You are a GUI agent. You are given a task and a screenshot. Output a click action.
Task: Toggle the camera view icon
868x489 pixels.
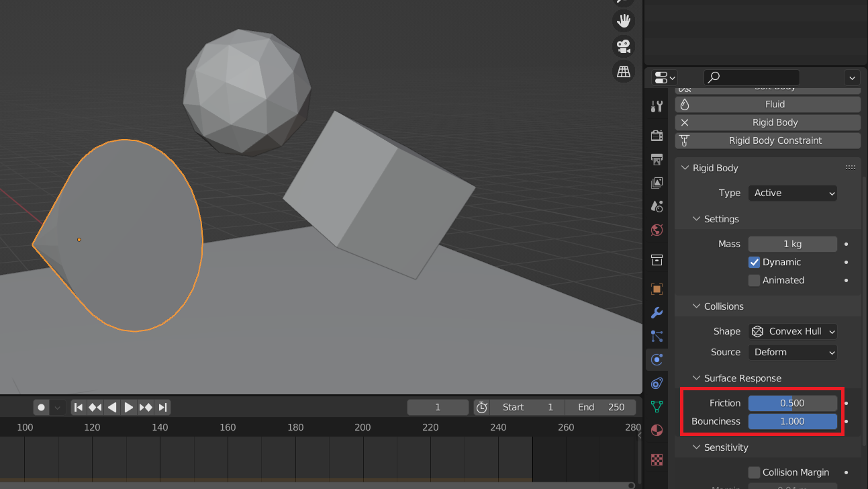click(624, 46)
